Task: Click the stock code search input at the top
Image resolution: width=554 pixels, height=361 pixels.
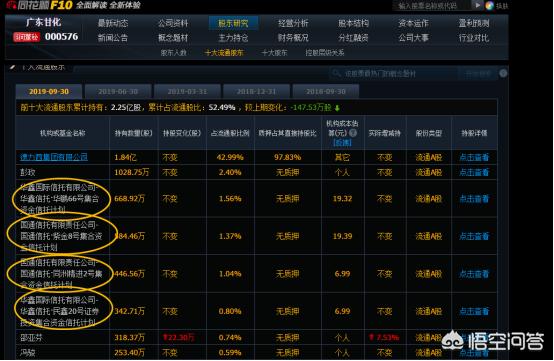Action: [432, 5]
